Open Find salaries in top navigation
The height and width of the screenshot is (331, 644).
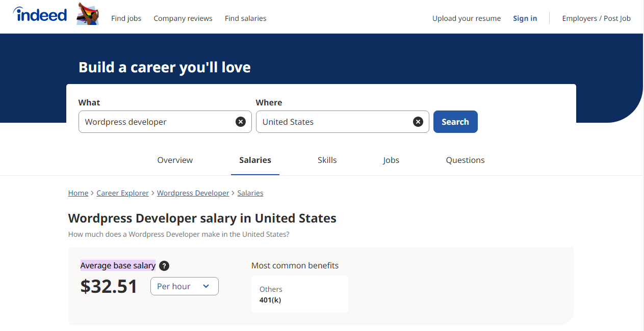[246, 18]
